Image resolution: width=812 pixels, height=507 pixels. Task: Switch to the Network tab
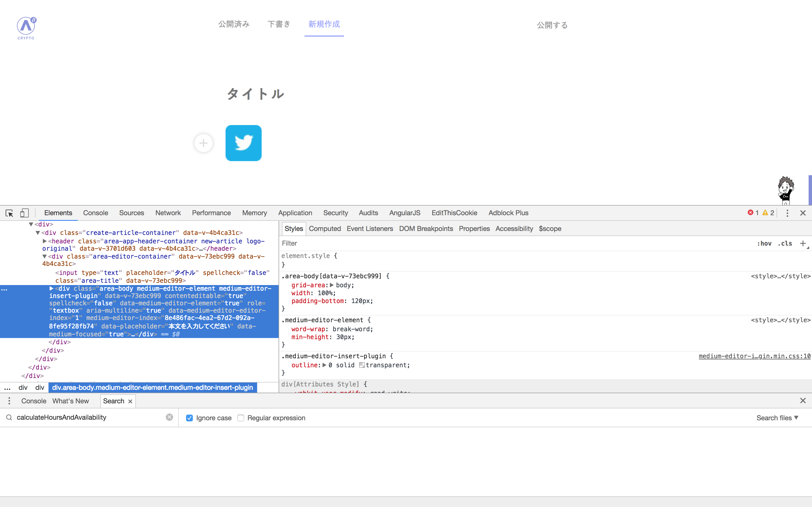point(168,213)
